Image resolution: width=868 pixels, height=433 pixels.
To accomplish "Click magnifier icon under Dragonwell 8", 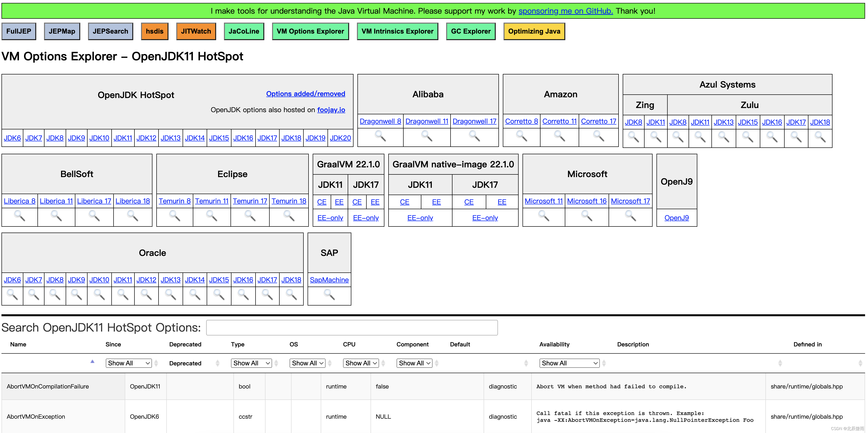I will [x=380, y=136].
